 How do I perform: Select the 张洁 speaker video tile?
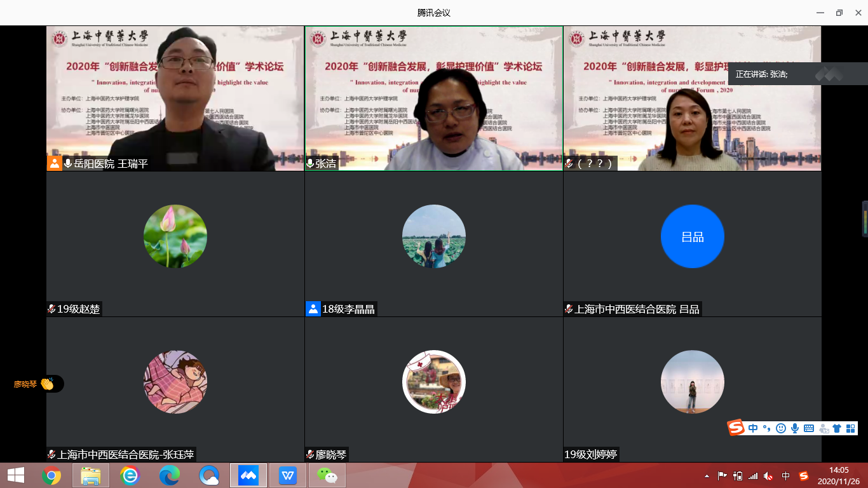click(433, 98)
